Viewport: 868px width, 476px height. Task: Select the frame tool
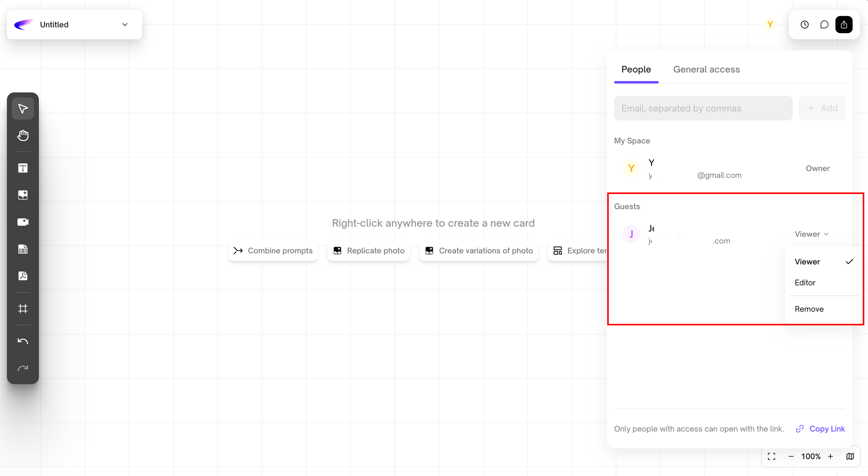pos(23,309)
